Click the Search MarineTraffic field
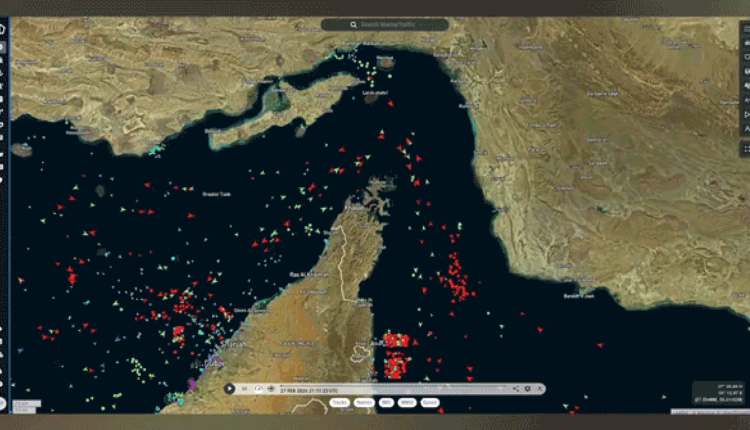This screenshot has width=750, height=430. pyautogui.click(x=385, y=24)
